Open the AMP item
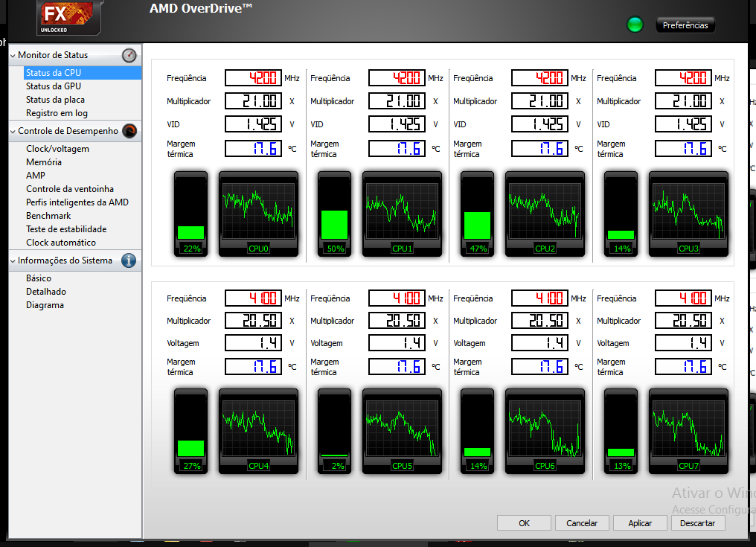This screenshot has height=547, width=756. click(36, 176)
